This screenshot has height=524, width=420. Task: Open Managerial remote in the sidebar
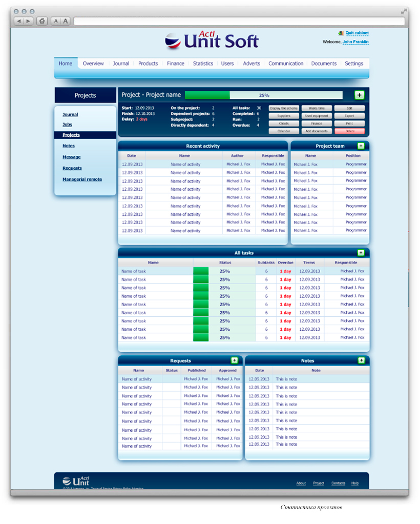tap(82, 179)
